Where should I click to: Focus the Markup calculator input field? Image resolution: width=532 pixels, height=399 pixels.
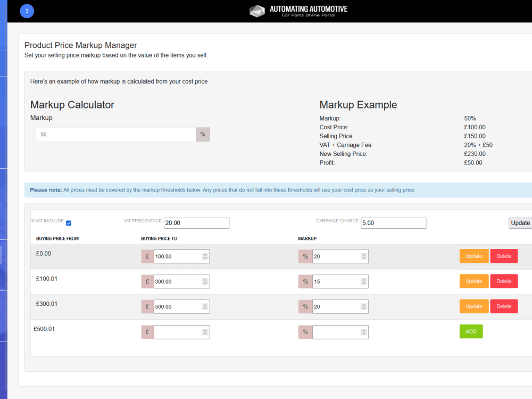(115, 135)
